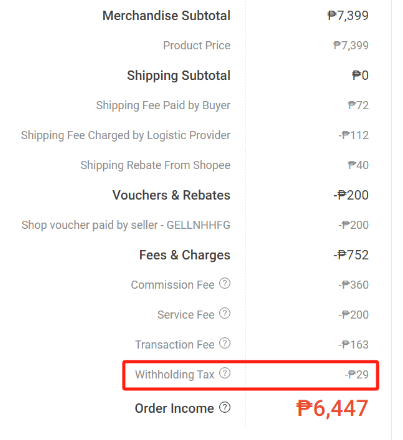Click Shipping Fee Charged by Logistic Provider
This screenshot has width=403, height=440.
coord(126,135)
